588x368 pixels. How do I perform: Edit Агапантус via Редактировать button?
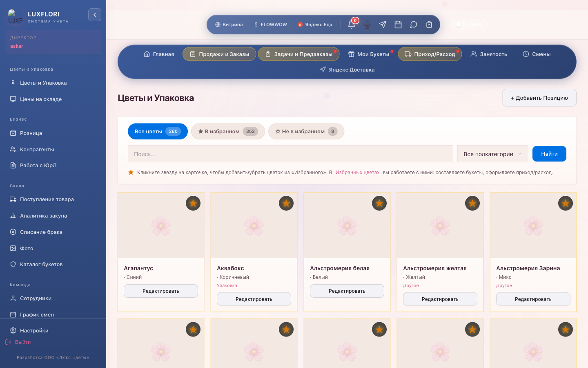(x=161, y=291)
